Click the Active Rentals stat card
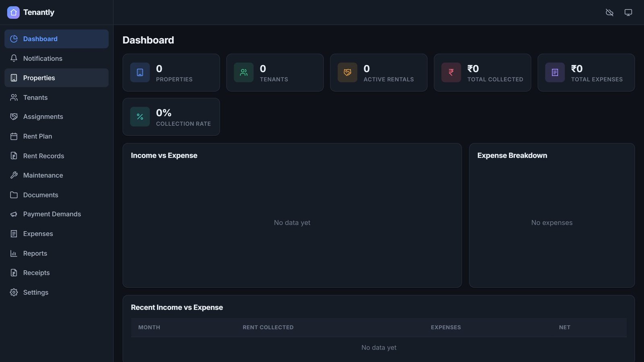The height and width of the screenshot is (362, 644). click(x=379, y=73)
